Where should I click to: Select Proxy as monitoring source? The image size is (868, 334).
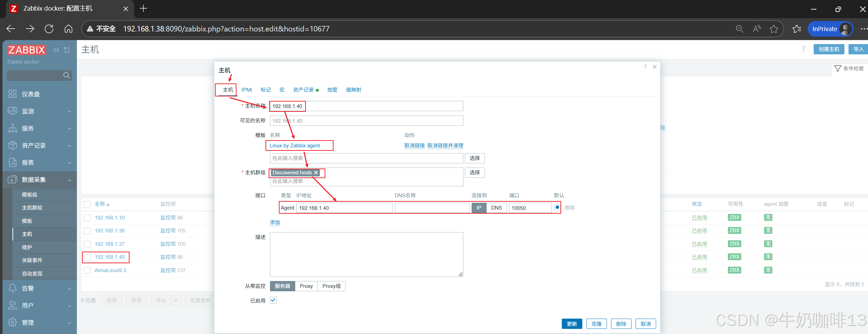point(306,286)
